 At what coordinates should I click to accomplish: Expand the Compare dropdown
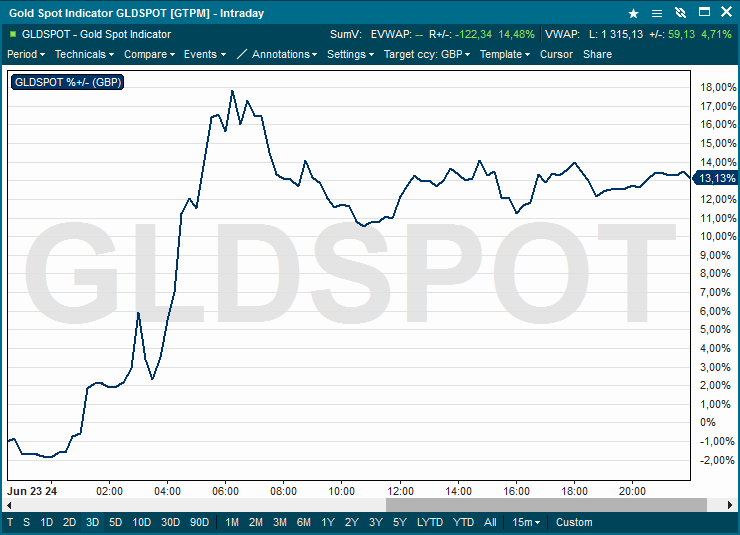150,54
